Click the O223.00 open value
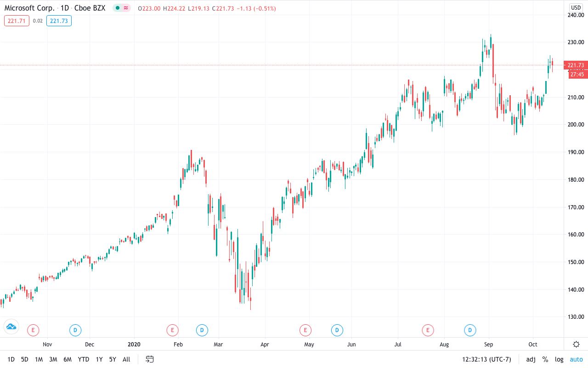This screenshot has height=368, width=588. point(149,8)
